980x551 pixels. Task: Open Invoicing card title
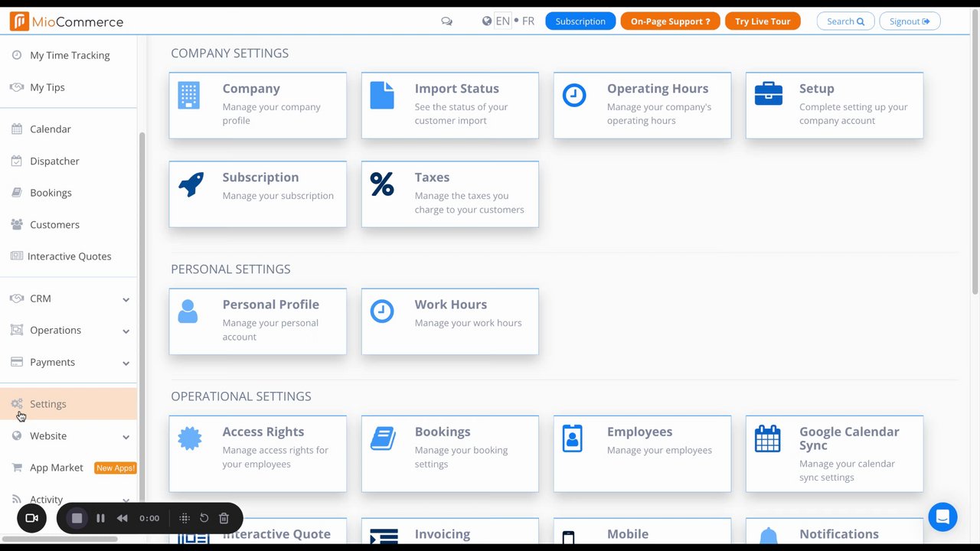(442, 534)
